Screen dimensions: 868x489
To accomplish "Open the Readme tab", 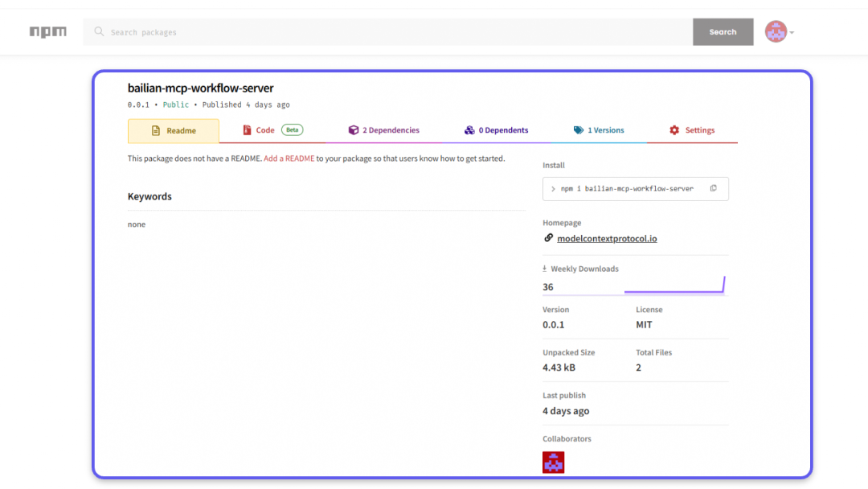I will click(x=173, y=130).
